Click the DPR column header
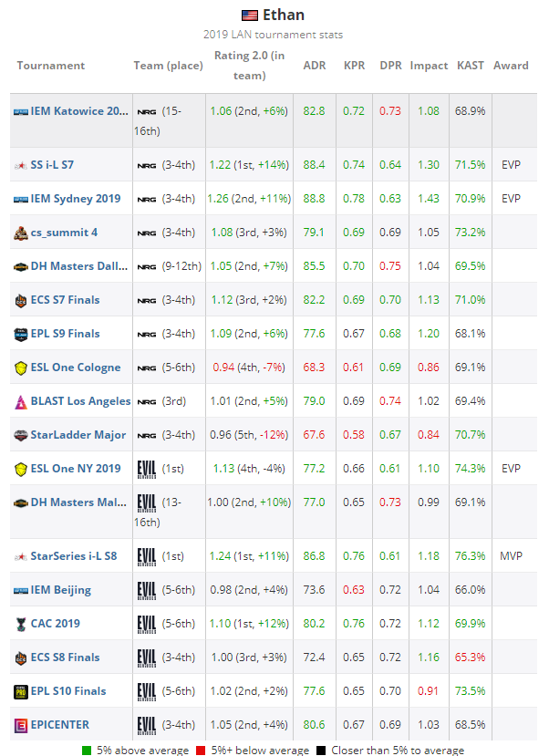 click(x=390, y=66)
